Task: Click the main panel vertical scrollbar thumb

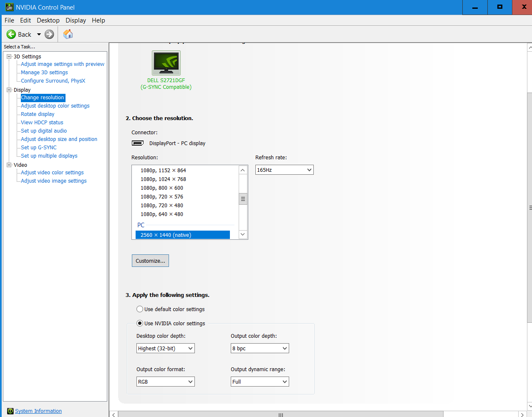Action: [530, 207]
